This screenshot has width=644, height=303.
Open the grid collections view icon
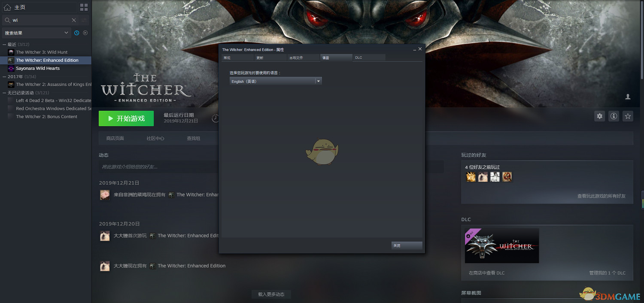tap(84, 7)
